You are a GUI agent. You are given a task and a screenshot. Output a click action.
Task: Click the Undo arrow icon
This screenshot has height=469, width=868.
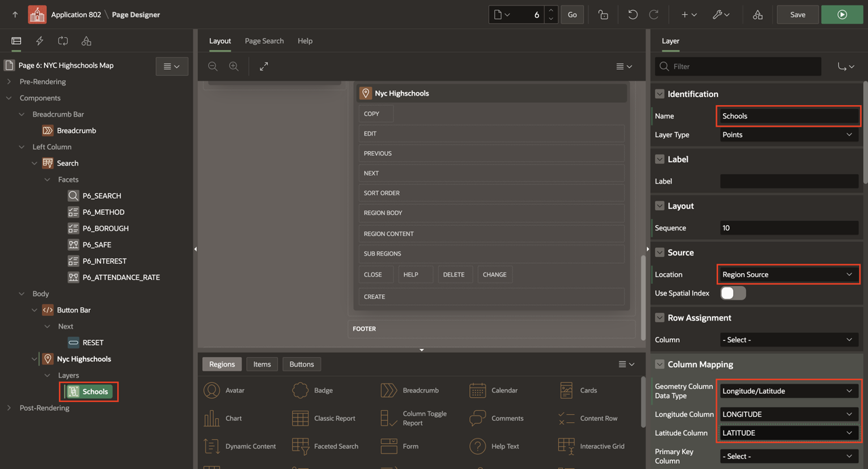[632, 14]
